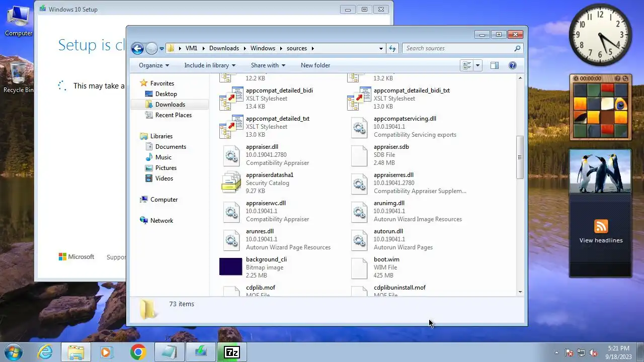This screenshot has height=362, width=644.
Task: Click the file list scroll down arrow
Action: pos(520,292)
